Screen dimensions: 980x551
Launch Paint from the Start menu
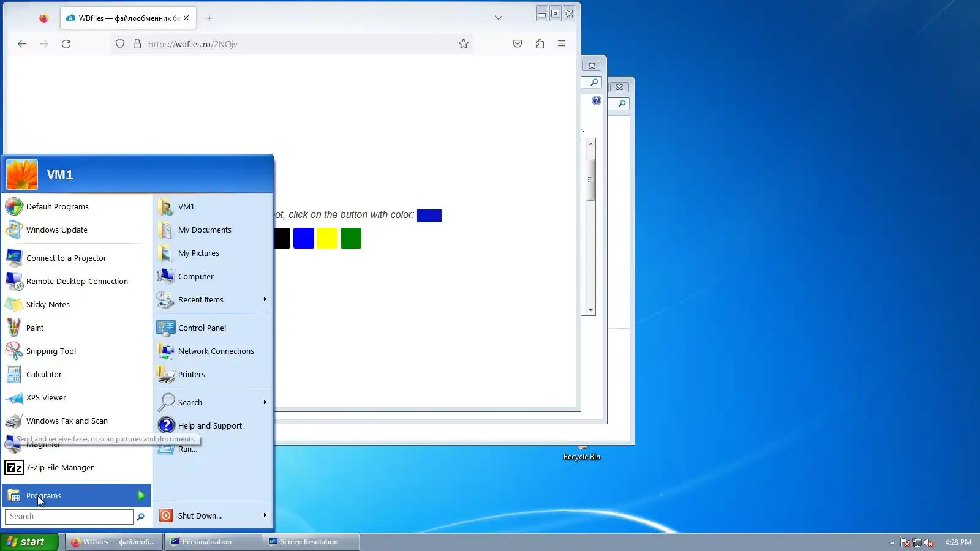[77, 328]
